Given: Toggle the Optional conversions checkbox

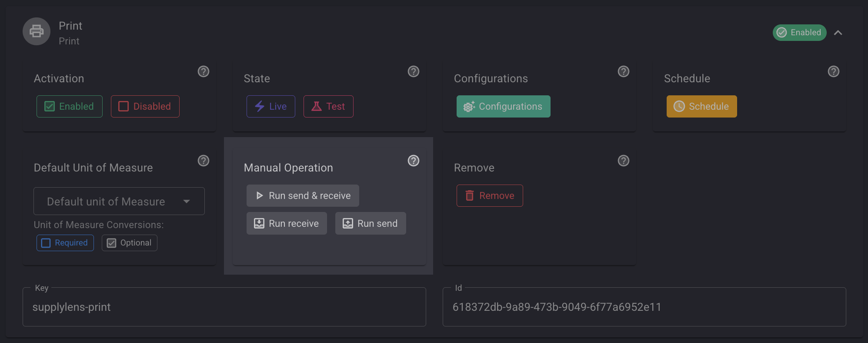Looking at the screenshot, I should coord(130,243).
